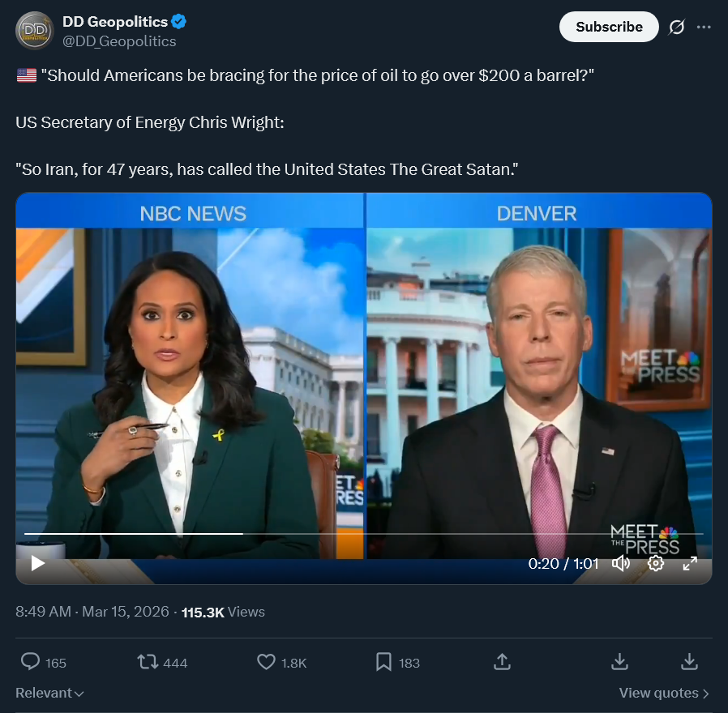Viewport: 728px width, 713px height.
Task: Like the post with the heart icon
Action: click(266, 662)
